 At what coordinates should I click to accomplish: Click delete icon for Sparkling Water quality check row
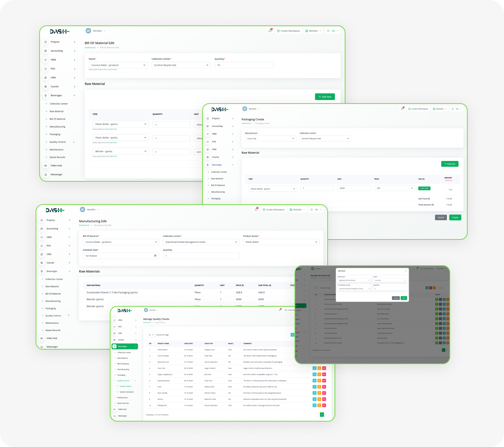(x=324, y=380)
